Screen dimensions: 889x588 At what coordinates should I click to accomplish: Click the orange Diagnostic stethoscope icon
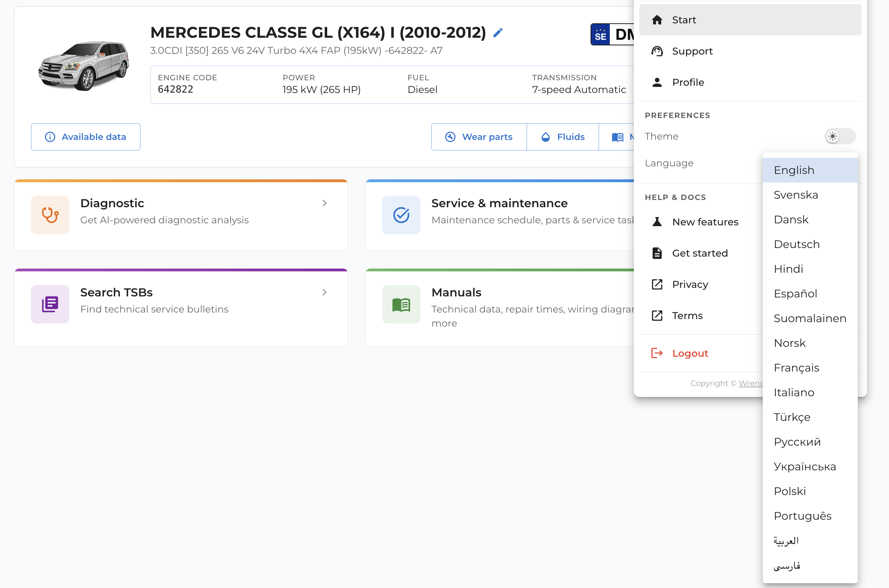50,215
